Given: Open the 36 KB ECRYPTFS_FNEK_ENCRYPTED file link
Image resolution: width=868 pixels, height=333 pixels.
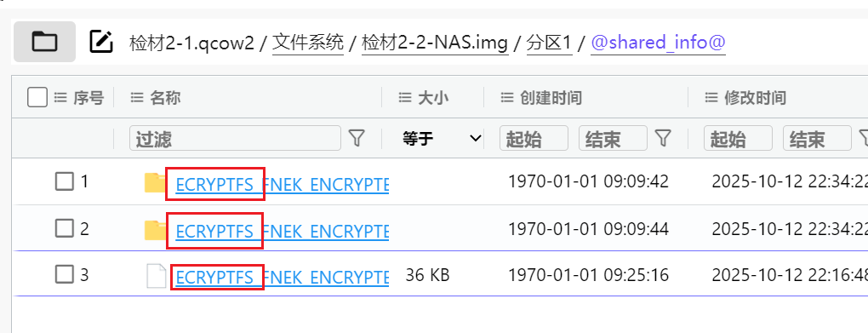Looking at the screenshot, I should tap(283, 276).
